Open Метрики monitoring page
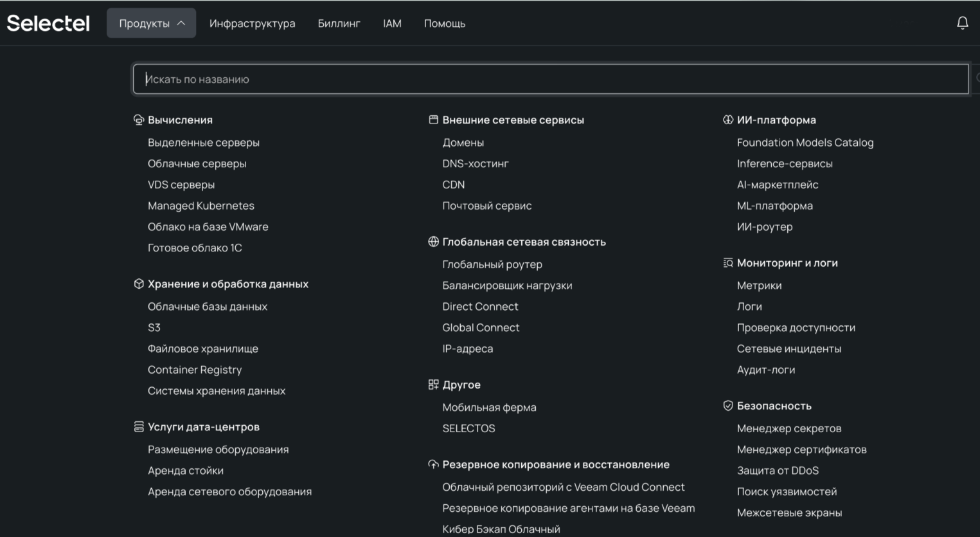The height and width of the screenshot is (537, 980). pos(759,286)
